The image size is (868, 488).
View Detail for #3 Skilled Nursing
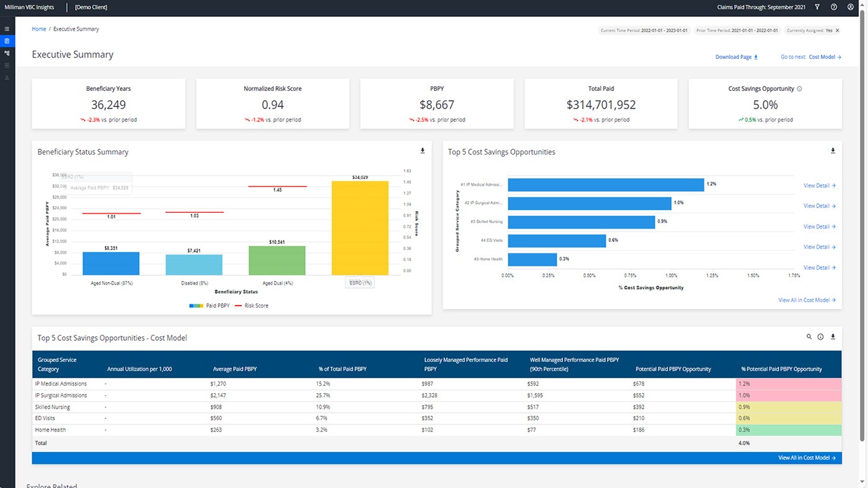click(x=820, y=226)
